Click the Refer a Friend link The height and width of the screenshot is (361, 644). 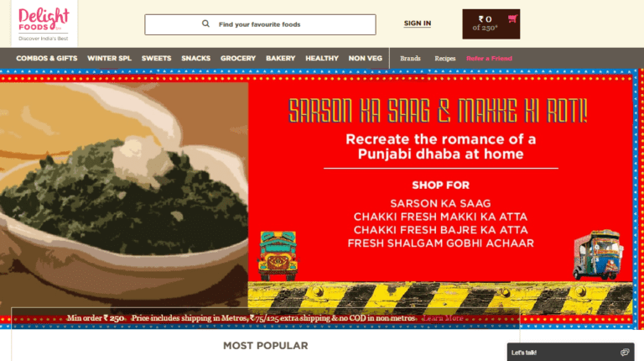pos(489,59)
